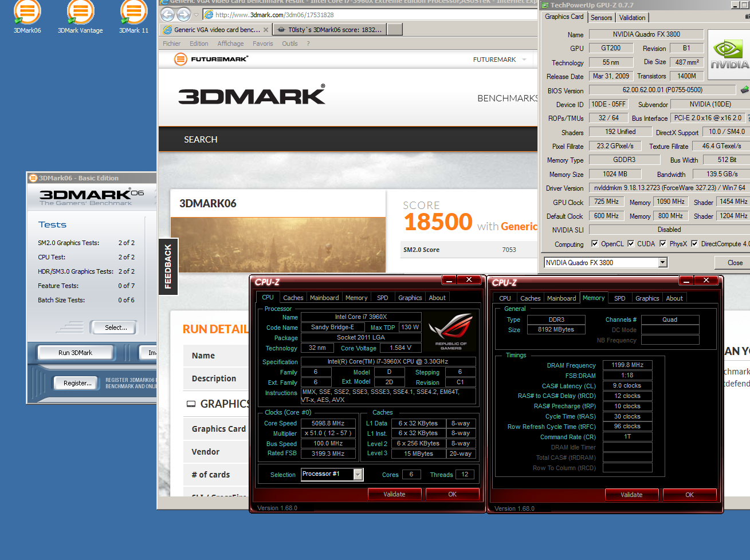Viewport: 750px width, 560px height.
Task: Open Mainboard tab in left CPU-Z window
Action: coord(324,298)
